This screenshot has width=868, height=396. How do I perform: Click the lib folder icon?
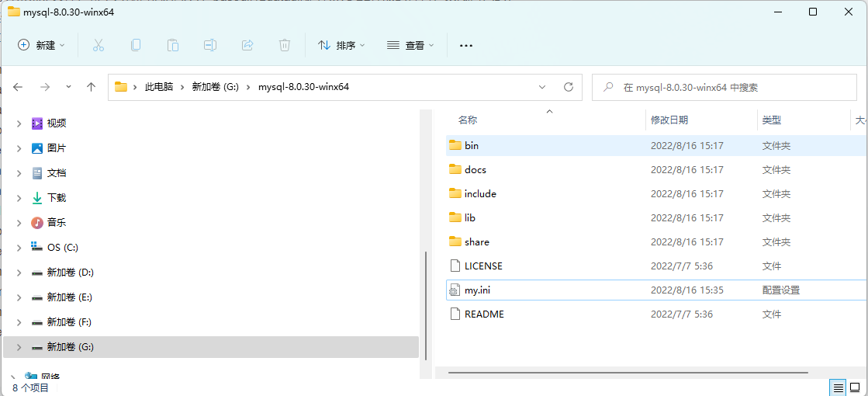tap(455, 217)
